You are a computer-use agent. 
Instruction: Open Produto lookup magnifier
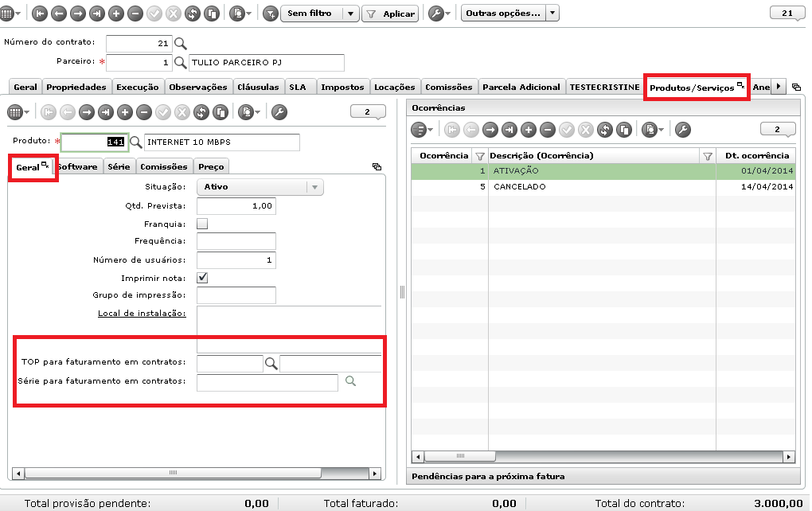135,142
